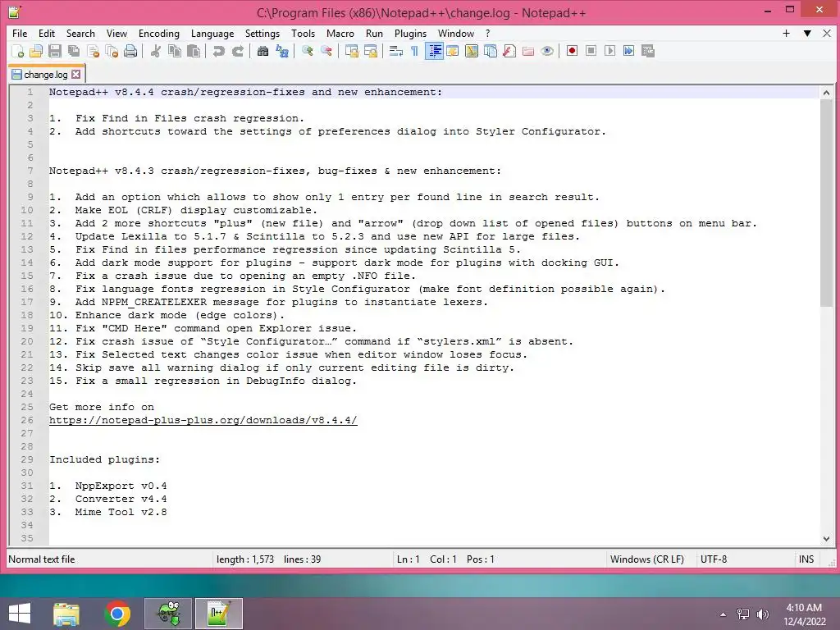
Task: Toggle file monitoring eye icon
Action: pos(547,51)
